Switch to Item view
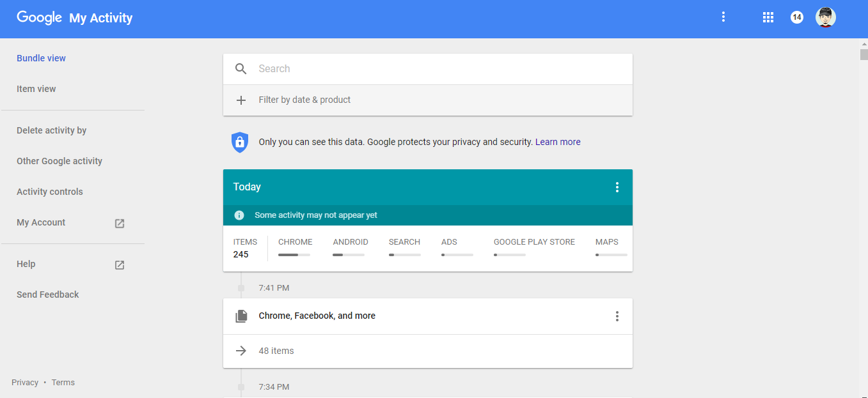The image size is (868, 398). [x=36, y=89]
